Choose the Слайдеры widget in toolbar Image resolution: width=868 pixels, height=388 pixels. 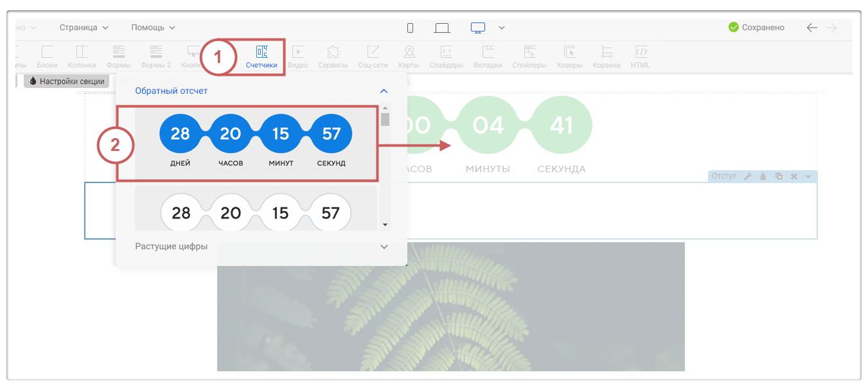click(447, 57)
